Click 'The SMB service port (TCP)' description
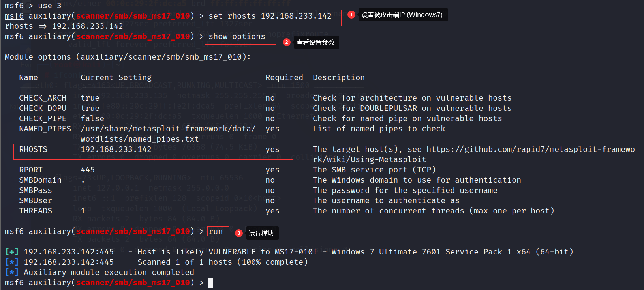644x290 pixels. coord(374,170)
